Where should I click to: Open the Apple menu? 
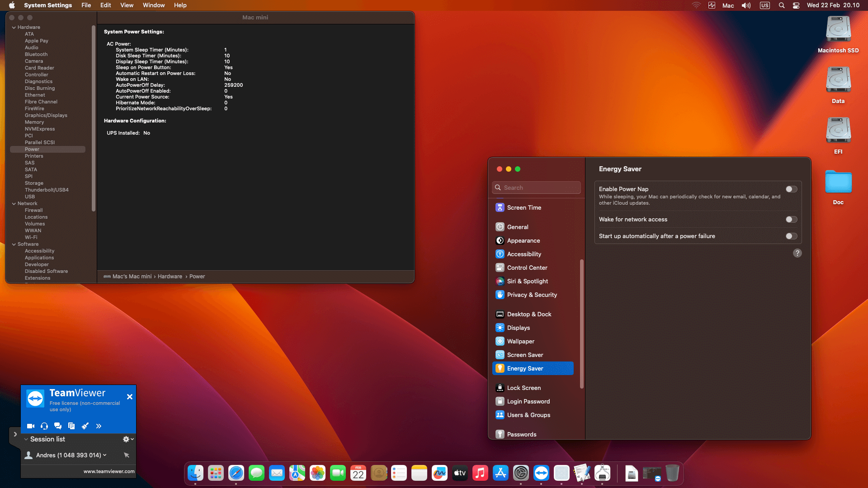coord(12,5)
